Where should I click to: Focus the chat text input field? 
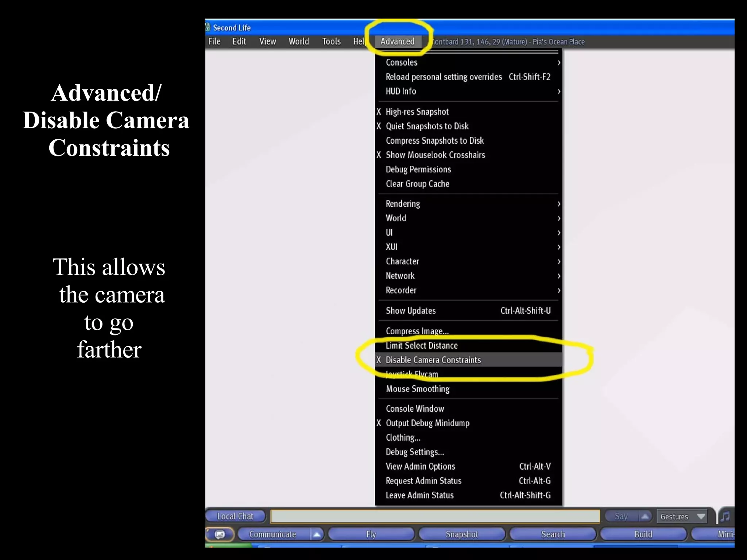[436, 516]
